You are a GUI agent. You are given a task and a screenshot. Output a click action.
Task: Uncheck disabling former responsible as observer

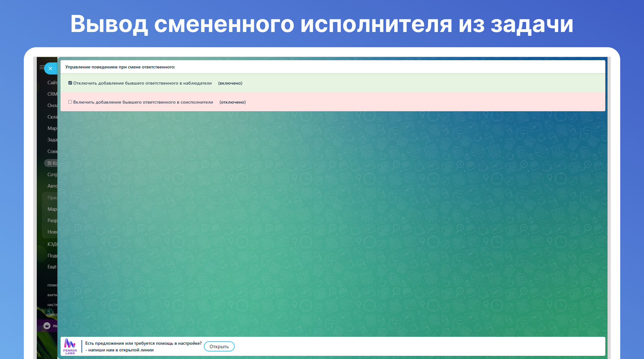coord(70,83)
